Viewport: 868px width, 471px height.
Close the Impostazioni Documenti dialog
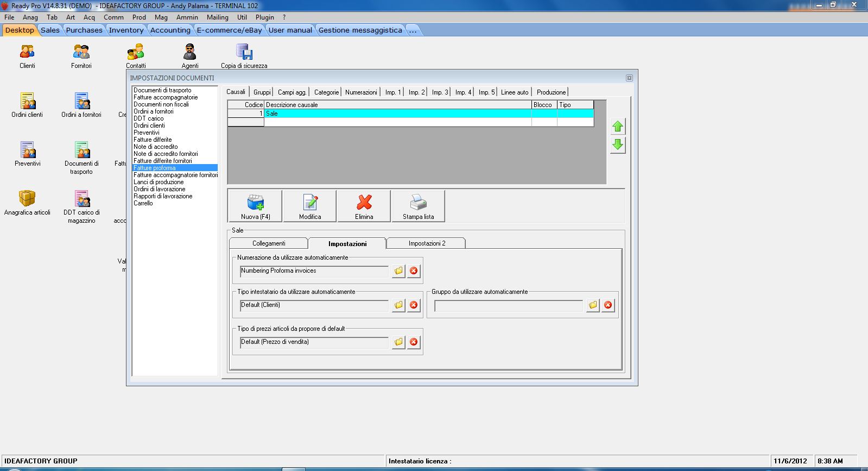tap(629, 78)
